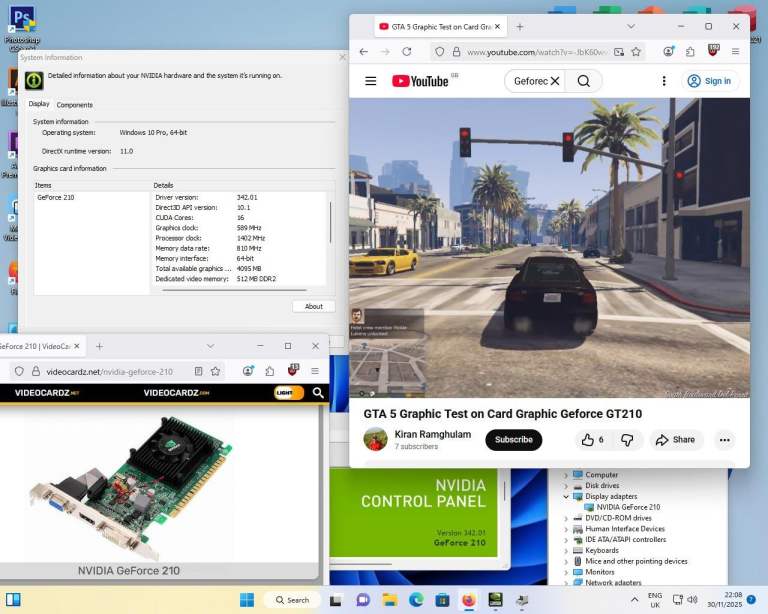Image resolution: width=768 pixels, height=614 pixels.
Task: Toggle the VideoCardz LIGHT theme switch
Action: pyautogui.click(x=289, y=393)
